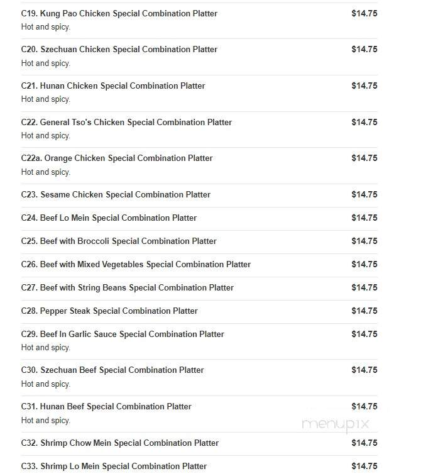Open C23 Sesame Chicken Combination Platter
Viewport: 448px width, 476px height.
116,194
